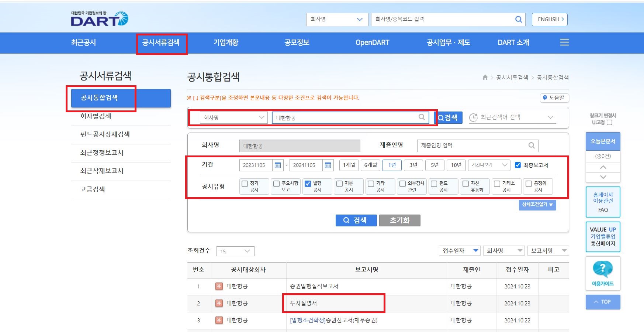Click down arrow in 오늘본문서 panel
This screenshot has height=332, width=644.
(x=603, y=177)
